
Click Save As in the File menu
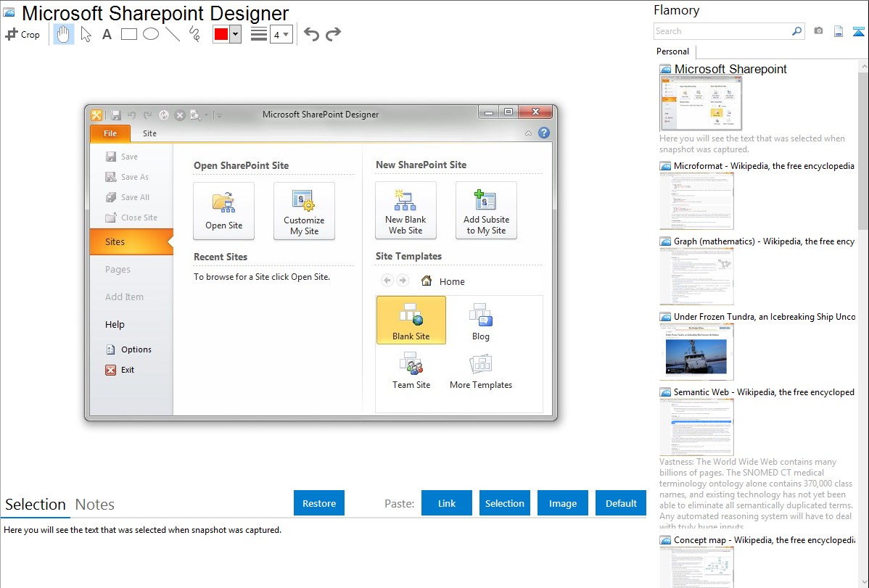point(128,177)
